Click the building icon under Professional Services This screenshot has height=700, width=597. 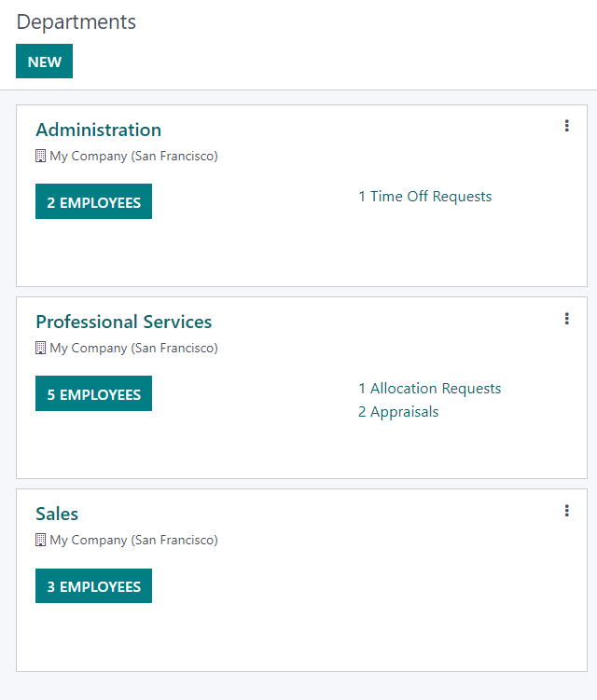40,349
